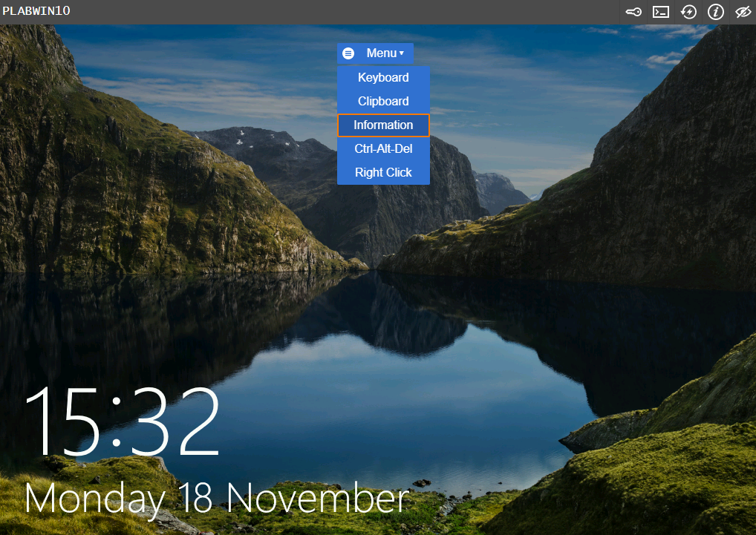The image size is (756, 535).
Task: Click the key credentials icon
Action: click(x=633, y=12)
